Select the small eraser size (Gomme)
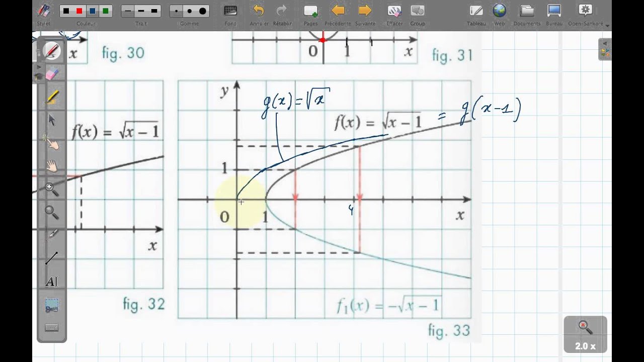644x362 pixels. (x=177, y=11)
